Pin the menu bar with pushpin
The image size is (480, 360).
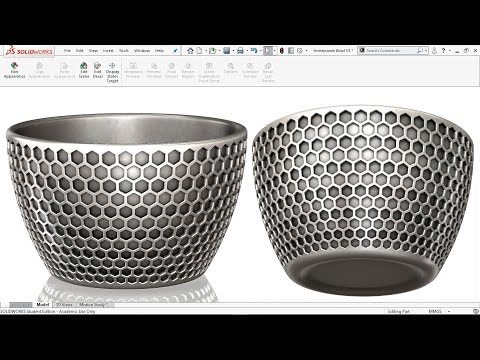tap(175, 51)
